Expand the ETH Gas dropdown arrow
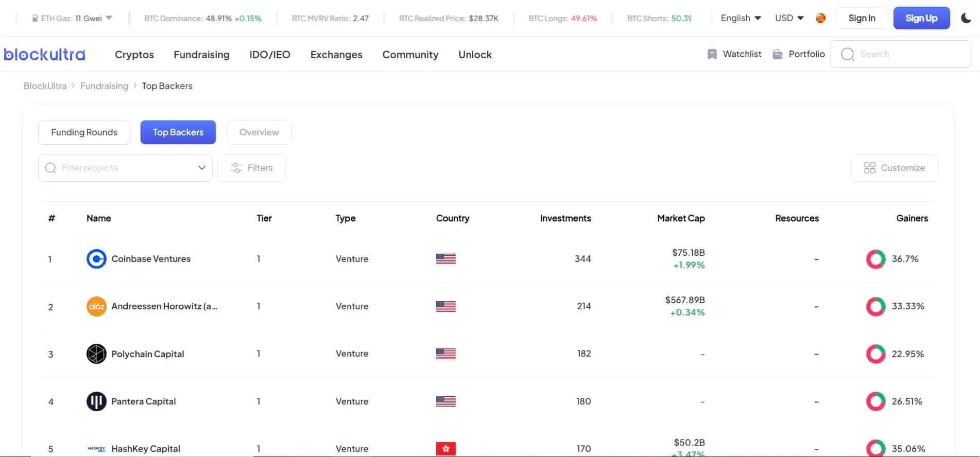Screen dimensions: 980x457 click(x=109, y=18)
